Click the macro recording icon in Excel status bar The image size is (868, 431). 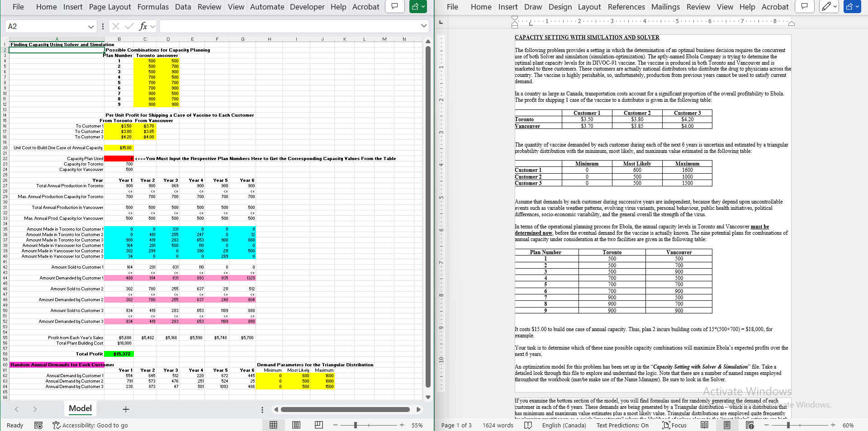38,425
